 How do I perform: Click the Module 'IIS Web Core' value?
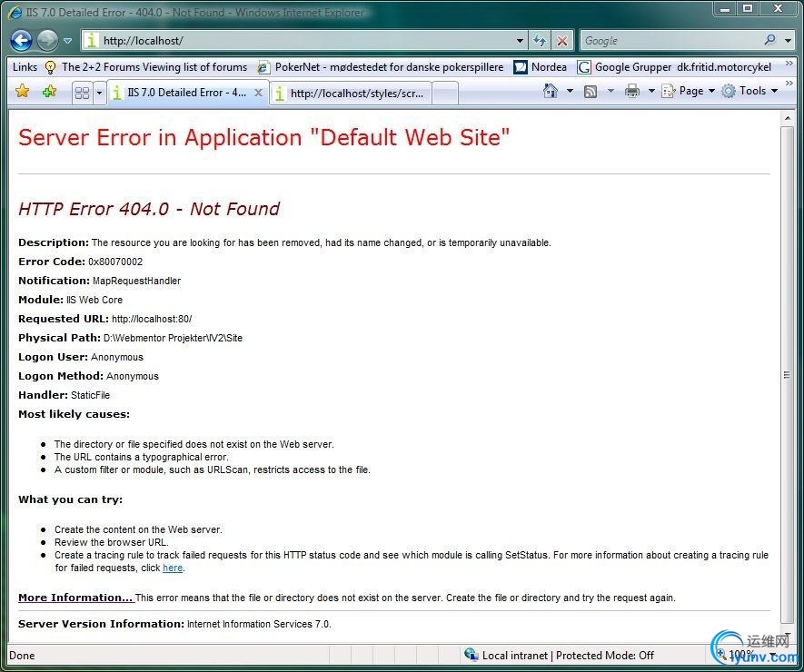[94, 300]
